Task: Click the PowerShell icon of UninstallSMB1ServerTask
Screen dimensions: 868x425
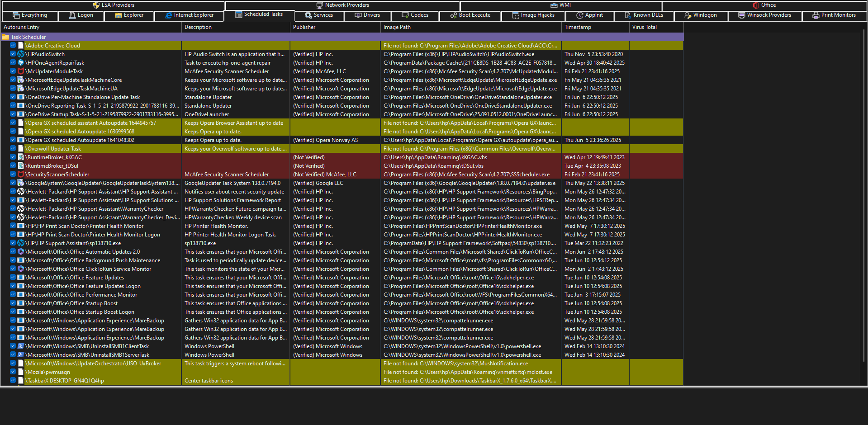Action: (x=21, y=355)
